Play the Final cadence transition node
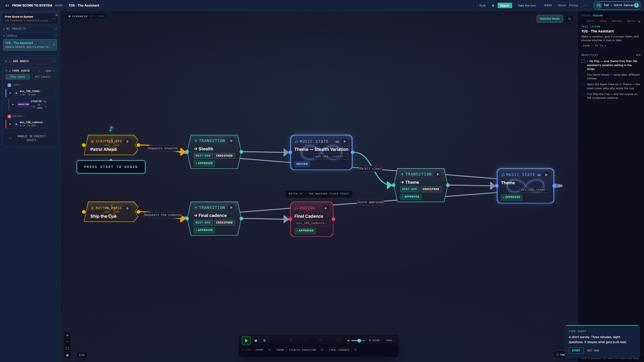The width and height of the screenshot is (644, 362). (231, 208)
